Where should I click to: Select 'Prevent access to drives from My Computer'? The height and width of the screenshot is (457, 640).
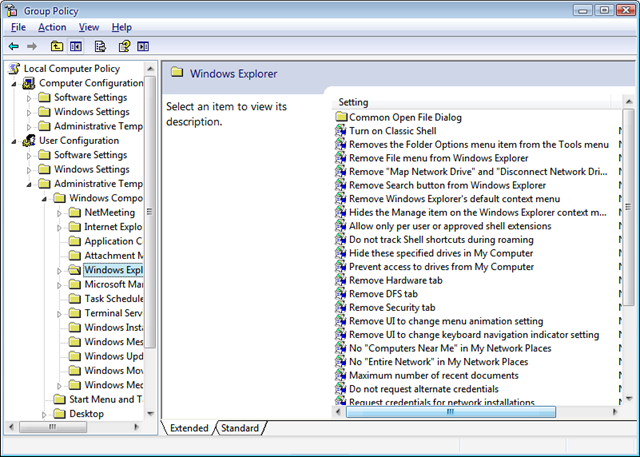441,266
